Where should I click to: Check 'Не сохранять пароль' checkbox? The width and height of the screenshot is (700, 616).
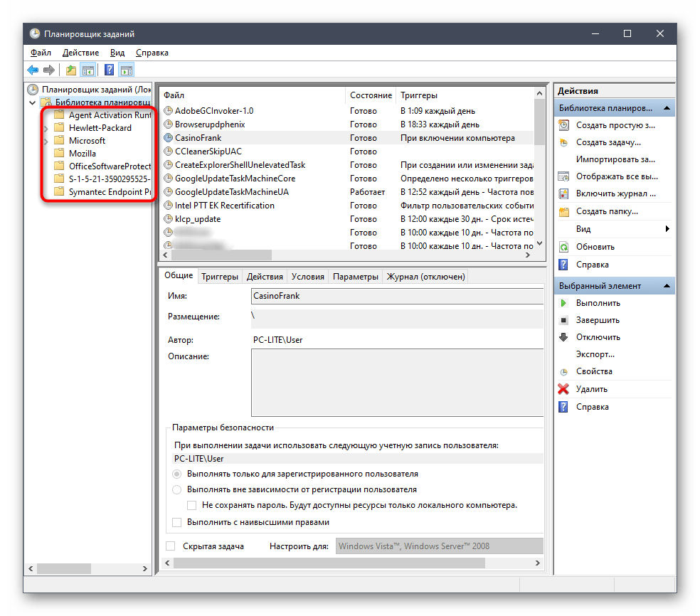(191, 505)
